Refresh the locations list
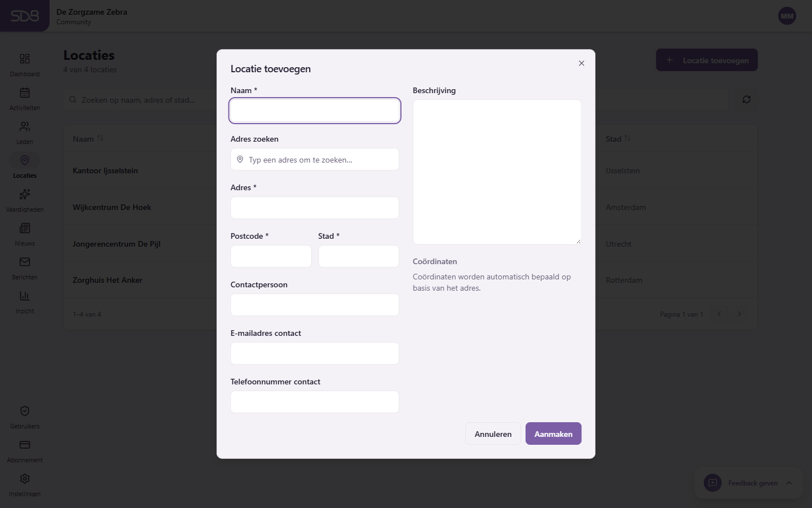This screenshot has height=508, width=812. (747, 99)
